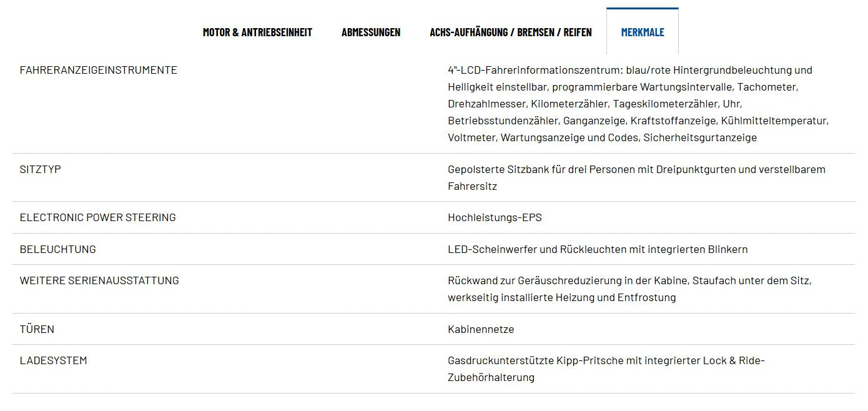Select the Kabinennetze value text
868x411 pixels.
(x=481, y=329)
